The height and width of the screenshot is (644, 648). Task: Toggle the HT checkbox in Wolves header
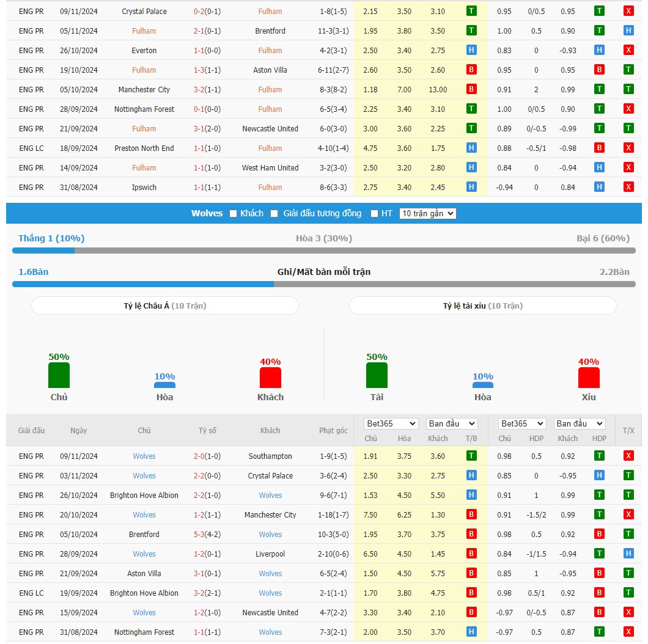374,214
